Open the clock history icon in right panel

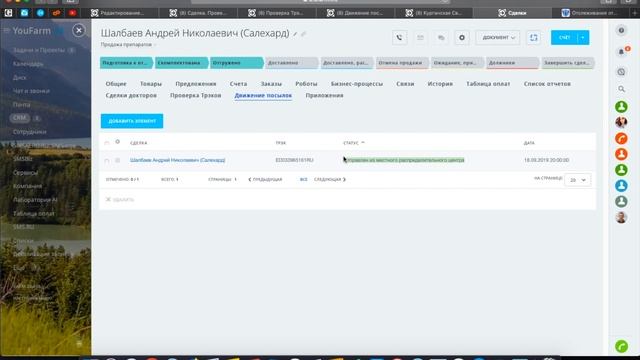621,72
